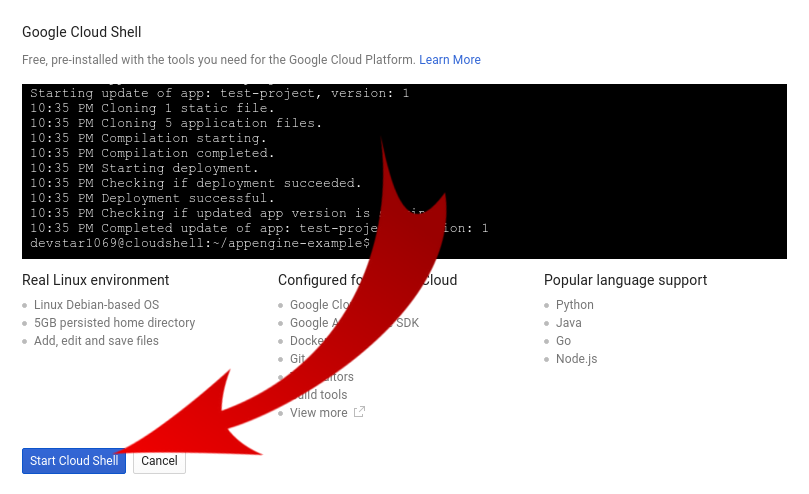Click the 'Cloning 5 application files' terminal line
Image resolution: width=809 pixels, height=494 pixels.
pos(176,123)
